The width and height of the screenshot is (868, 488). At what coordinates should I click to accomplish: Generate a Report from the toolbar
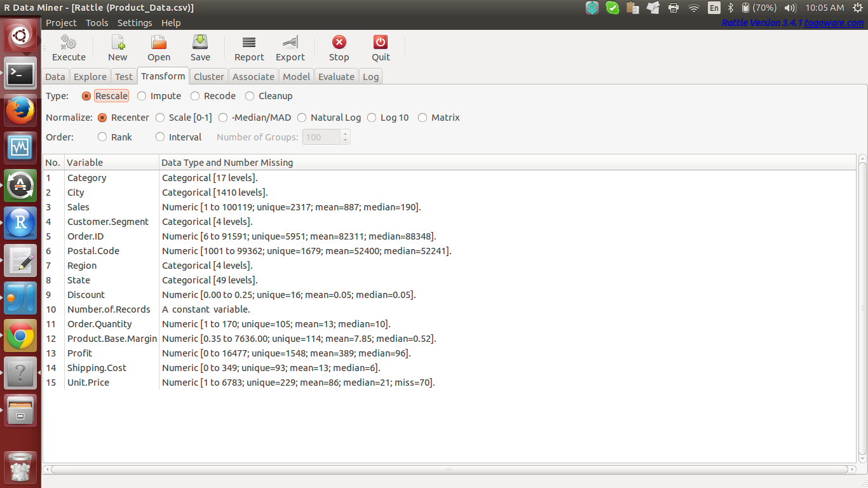249,48
